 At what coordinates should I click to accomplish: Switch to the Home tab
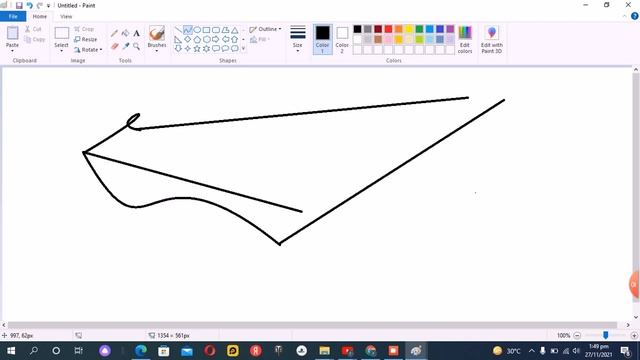(x=40, y=16)
